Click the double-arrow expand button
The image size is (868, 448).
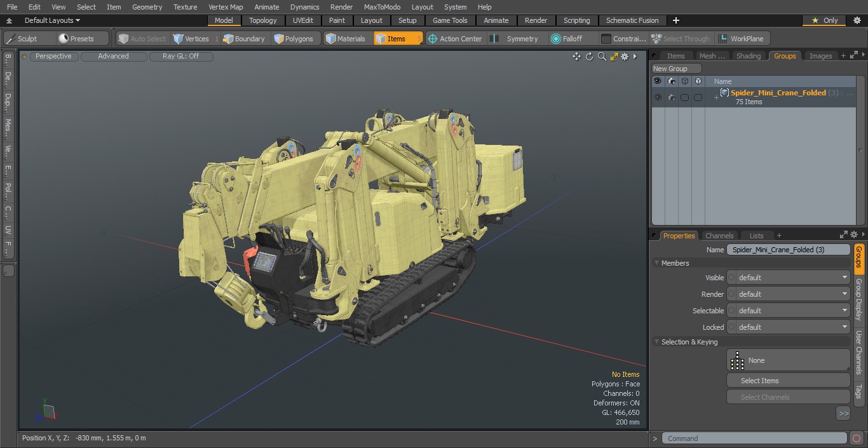(843, 414)
